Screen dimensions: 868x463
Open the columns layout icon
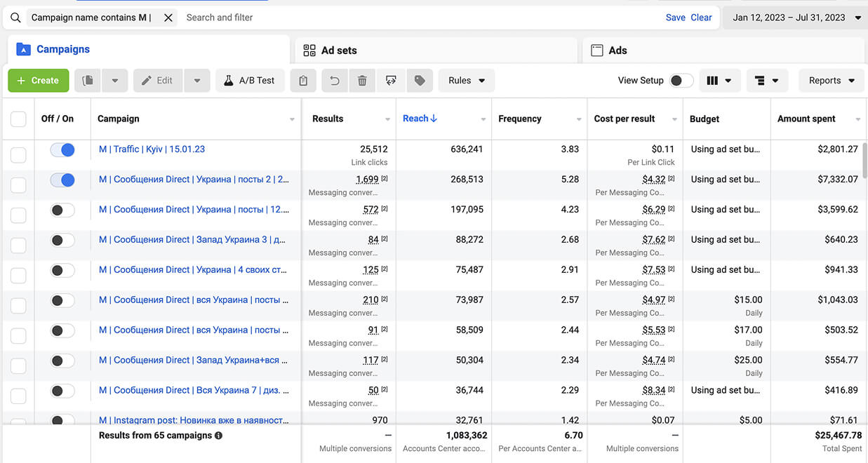[x=719, y=81]
